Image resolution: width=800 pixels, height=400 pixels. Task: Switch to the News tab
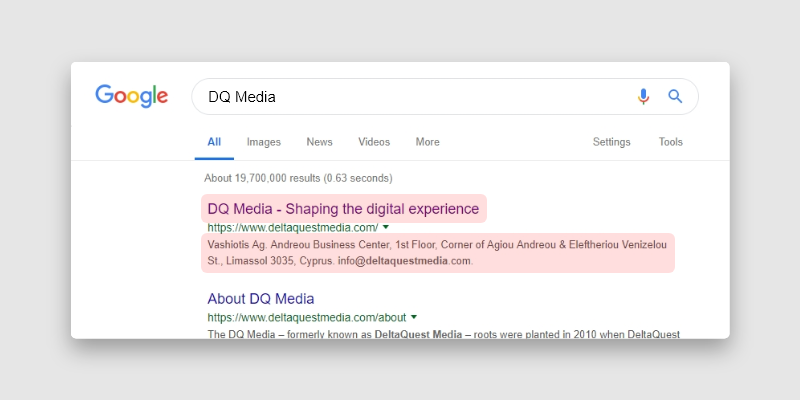pos(319,142)
